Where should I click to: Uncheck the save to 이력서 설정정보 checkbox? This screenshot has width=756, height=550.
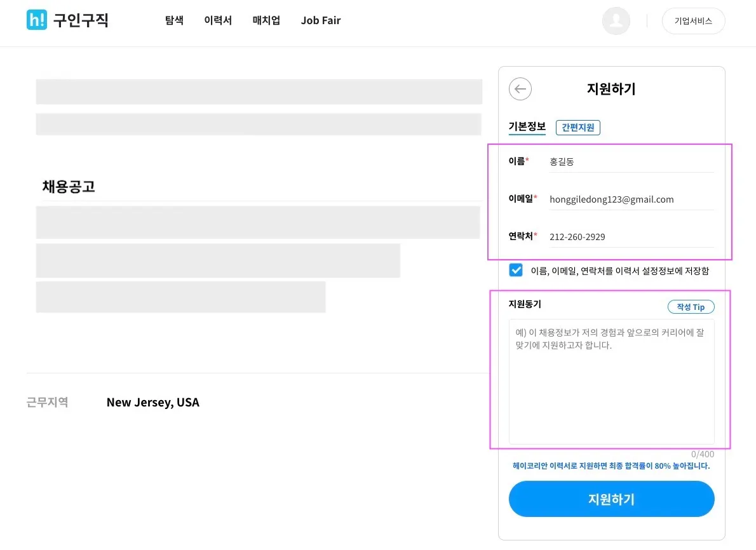(x=516, y=270)
